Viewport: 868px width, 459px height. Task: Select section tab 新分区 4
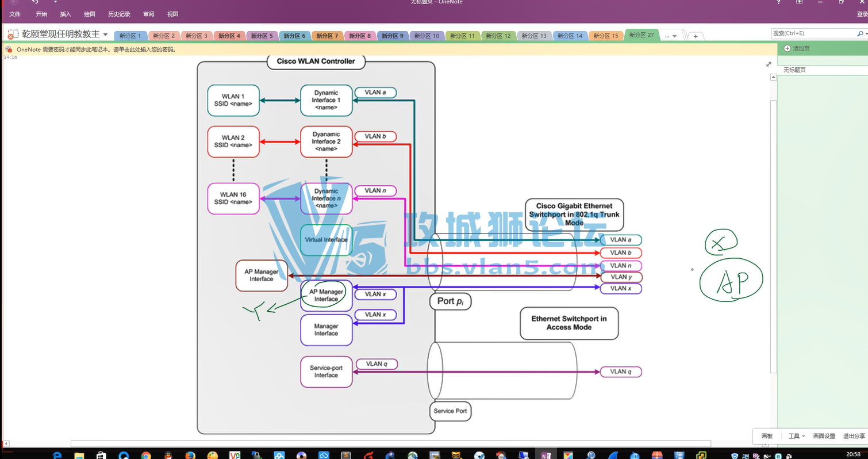pos(229,36)
